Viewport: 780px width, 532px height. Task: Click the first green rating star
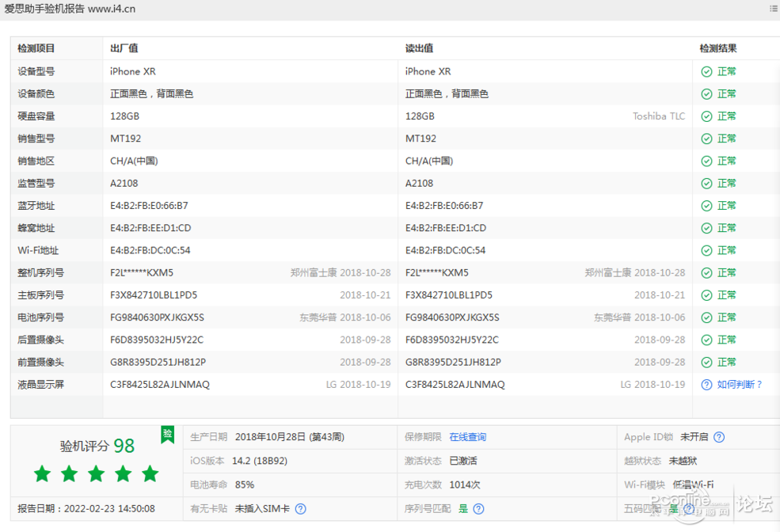[42, 474]
